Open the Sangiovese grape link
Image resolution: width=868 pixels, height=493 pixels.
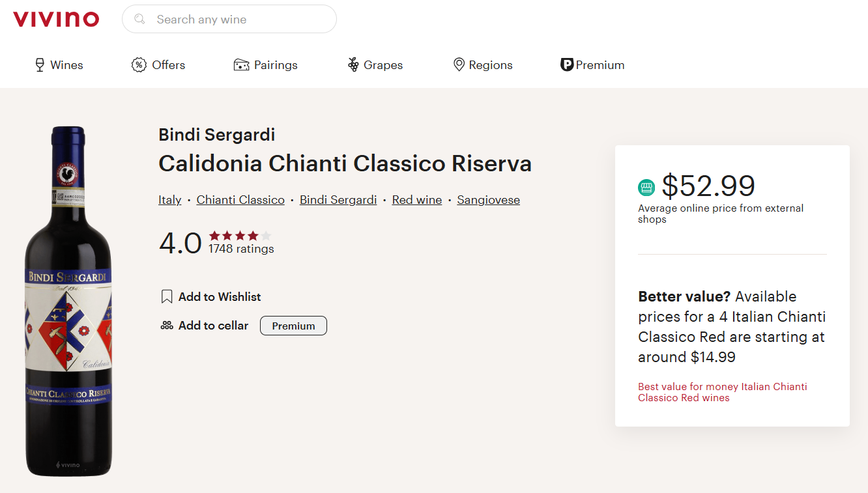tap(488, 200)
